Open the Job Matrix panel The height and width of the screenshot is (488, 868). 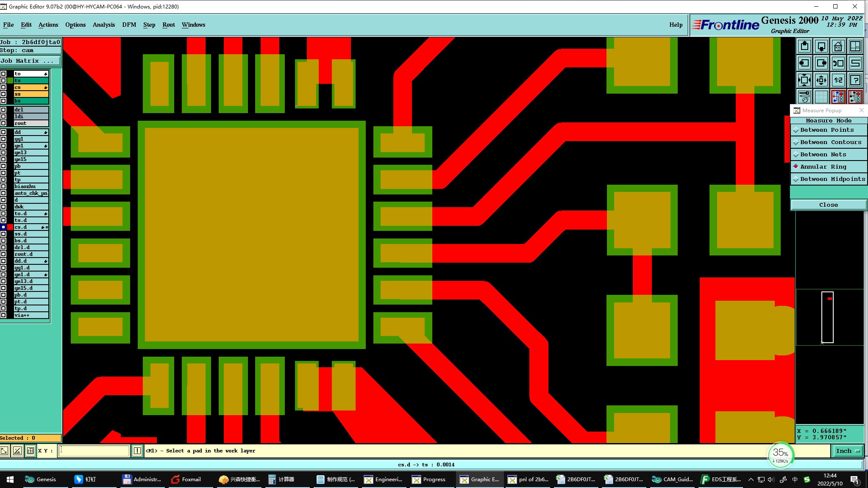[30, 61]
